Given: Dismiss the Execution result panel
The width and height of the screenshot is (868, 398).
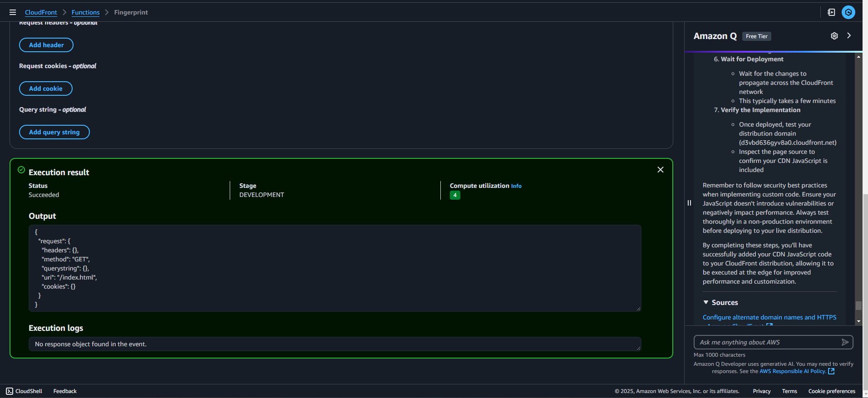Looking at the screenshot, I should tap(661, 169).
